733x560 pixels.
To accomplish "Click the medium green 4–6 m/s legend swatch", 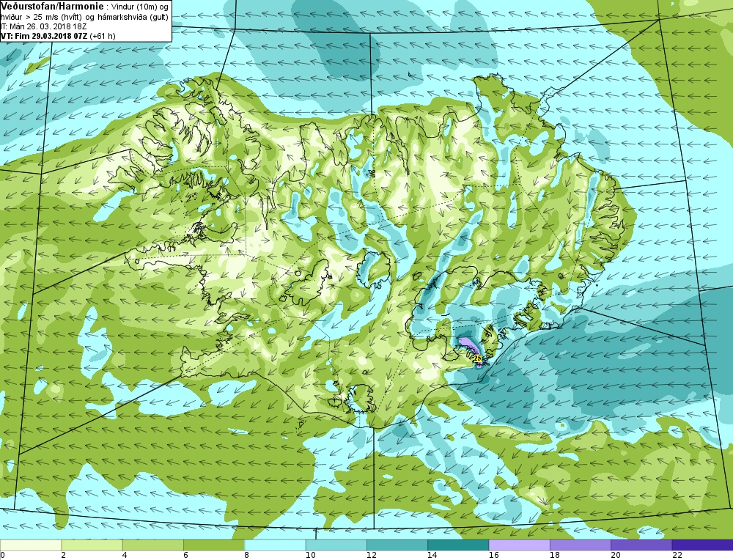I will pyautogui.click(x=153, y=545).
